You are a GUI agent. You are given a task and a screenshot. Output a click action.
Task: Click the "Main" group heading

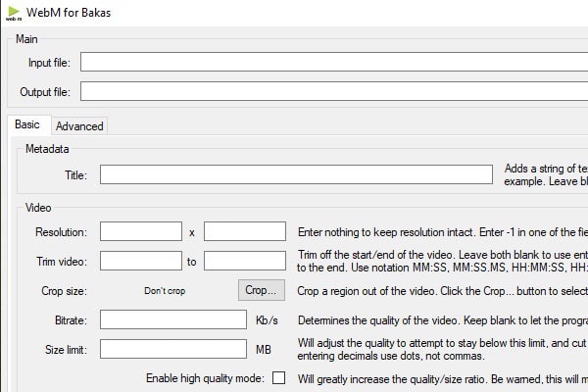point(26,39)
